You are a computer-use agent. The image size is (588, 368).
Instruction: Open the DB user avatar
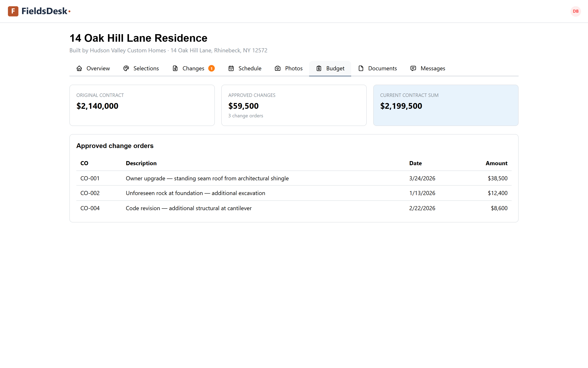(x=575, y=11)
